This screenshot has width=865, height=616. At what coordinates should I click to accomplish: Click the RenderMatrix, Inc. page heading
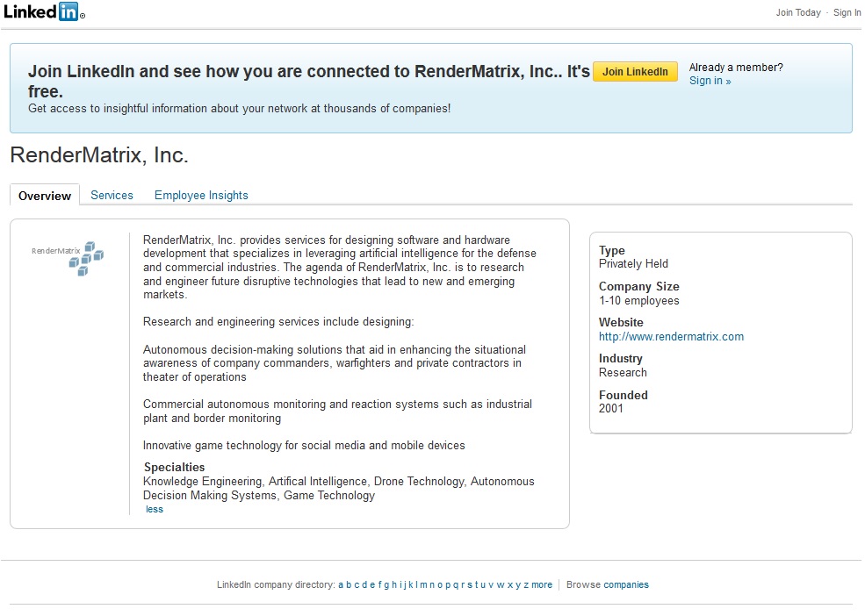pyautogui.click(x=99, y=155)
